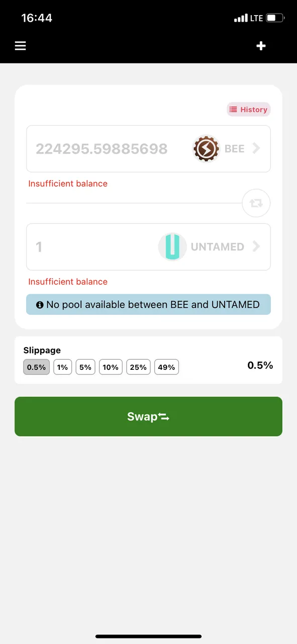The height and width of the screenshot is (644, 297).
Task: Choose 25% slippage tolerance
Action: coord(138,367)
